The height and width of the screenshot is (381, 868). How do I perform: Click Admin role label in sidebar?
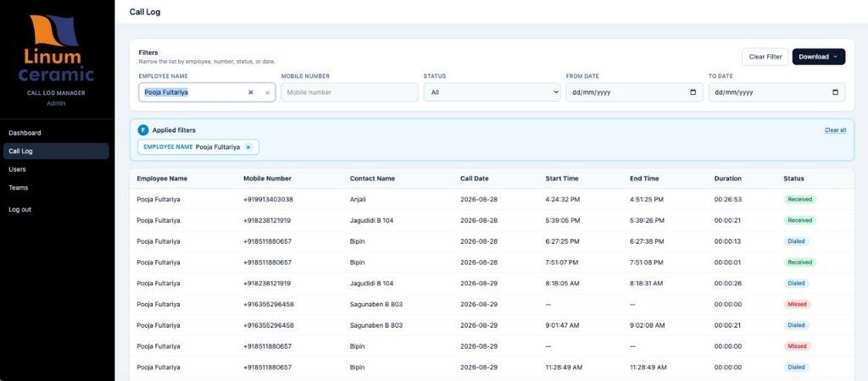[56, 102]
